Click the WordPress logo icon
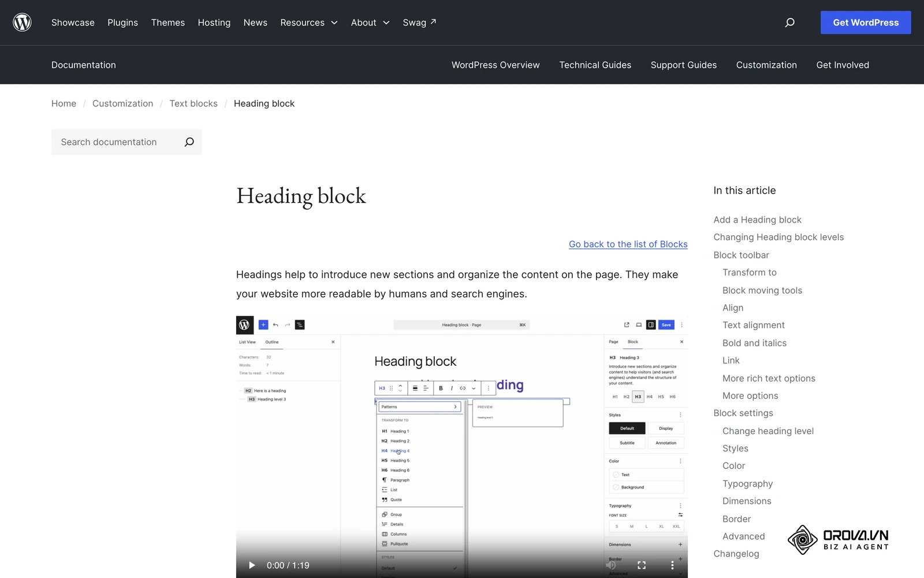The image size is (924, 578). (x=22, y=23)
